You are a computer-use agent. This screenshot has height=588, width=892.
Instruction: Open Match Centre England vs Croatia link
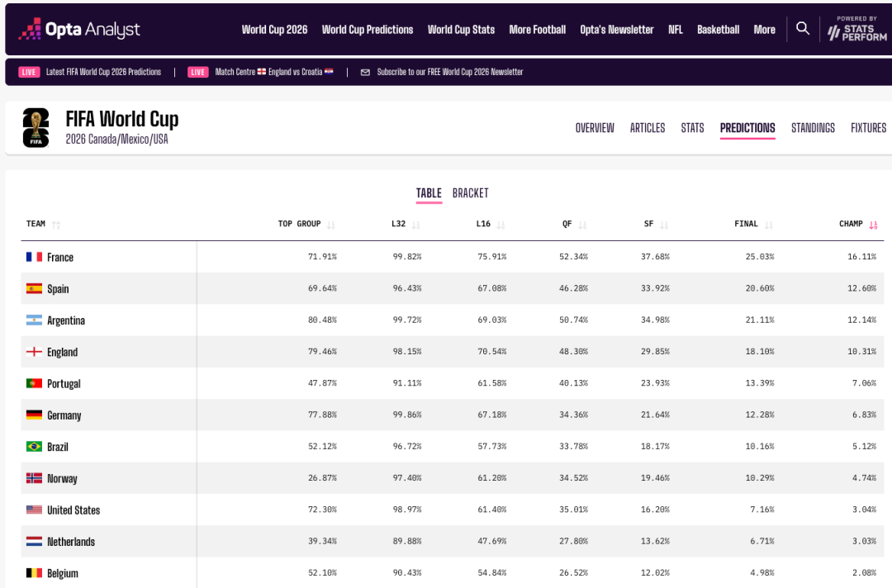(274, 72)
